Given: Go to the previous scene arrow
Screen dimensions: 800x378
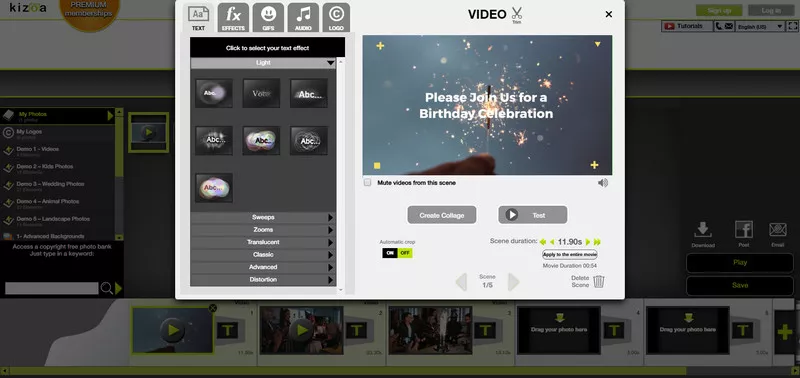Looking at the screenshot, I should tap(461, 282).
